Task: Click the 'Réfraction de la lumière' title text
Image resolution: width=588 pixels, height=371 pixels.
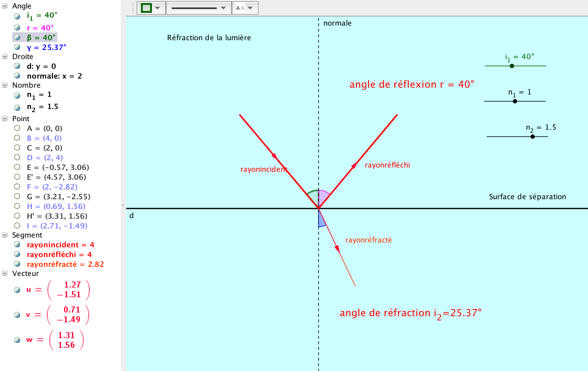Action: click(x=209, y=38)
